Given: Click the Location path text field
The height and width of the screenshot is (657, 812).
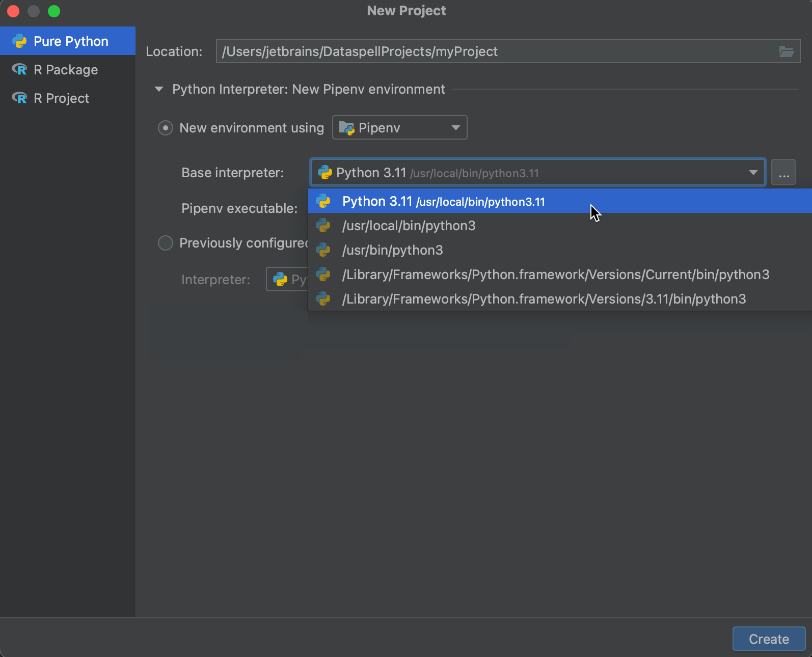Looking at the screenshot, I should pyautogui.click(x=494, y=51).
